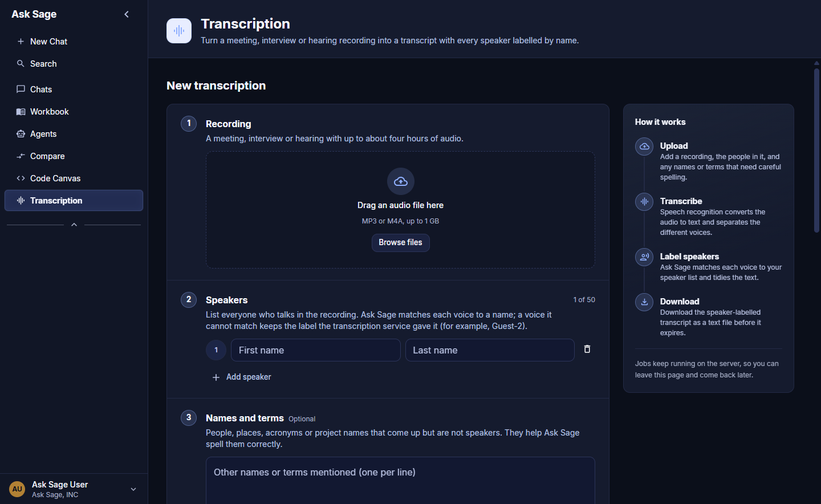Collapse the Ask Sage sidebar chevron
This screenshot has height=504, width=821.
click(x=127, y=14)
